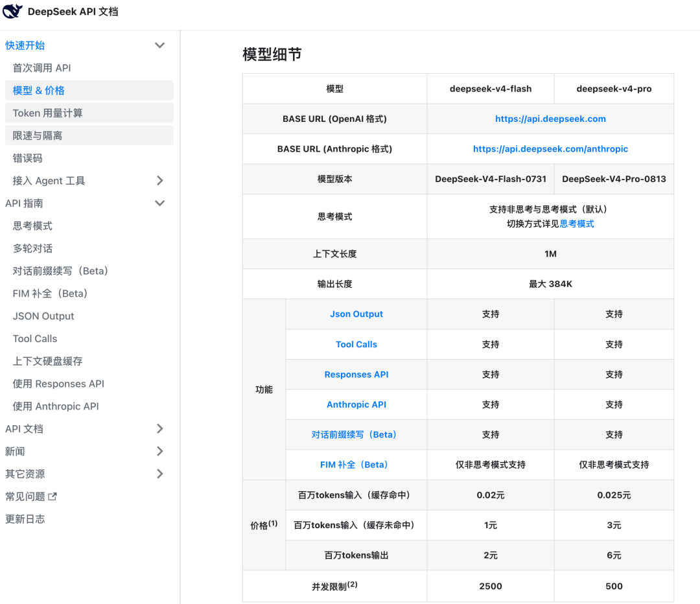Open 多轮对话 sidebar item
The height and width of the screenshot is (604, 700).
pyautogui.click(x=32, y=248)
